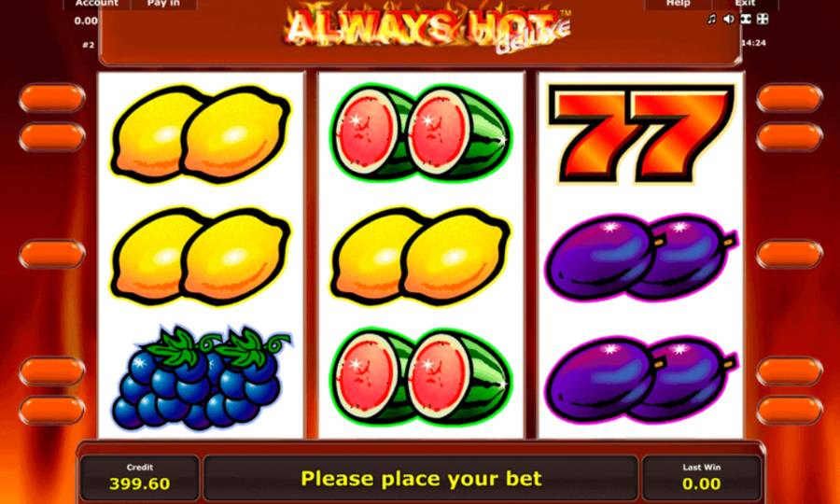Click the blue grapes symbol
Screen dimensions: 840x504
[201, 378]
